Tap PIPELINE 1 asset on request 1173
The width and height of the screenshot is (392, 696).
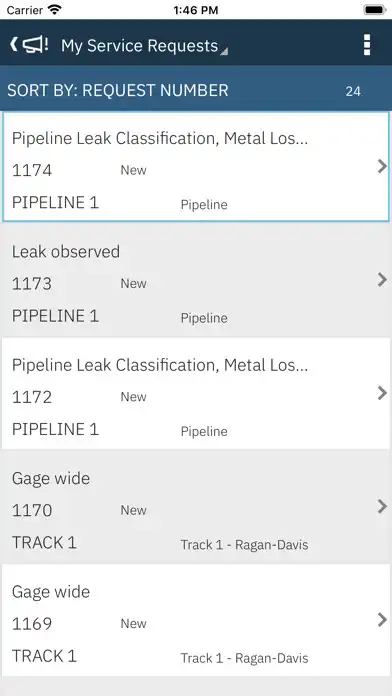[55, 316]
